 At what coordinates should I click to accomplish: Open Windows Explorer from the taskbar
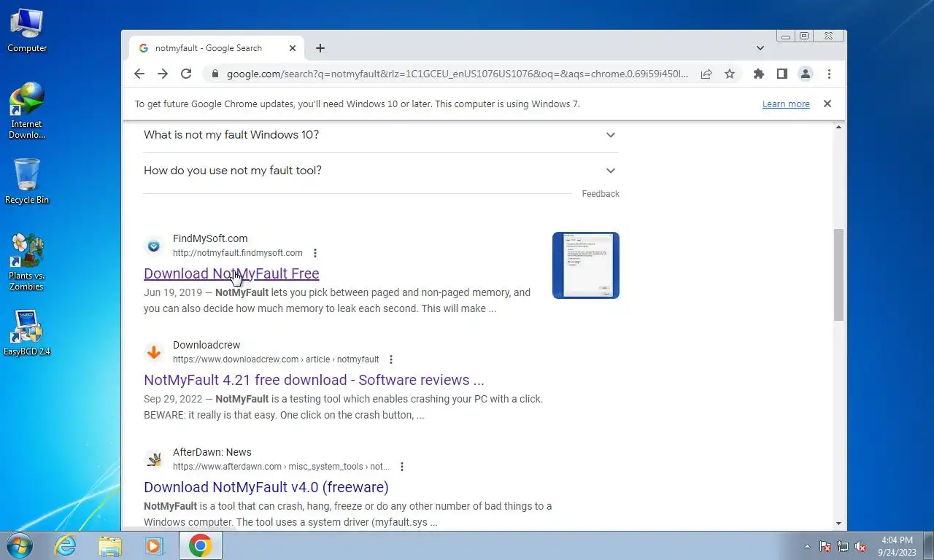pyautogui.click(x=111, y=545)
